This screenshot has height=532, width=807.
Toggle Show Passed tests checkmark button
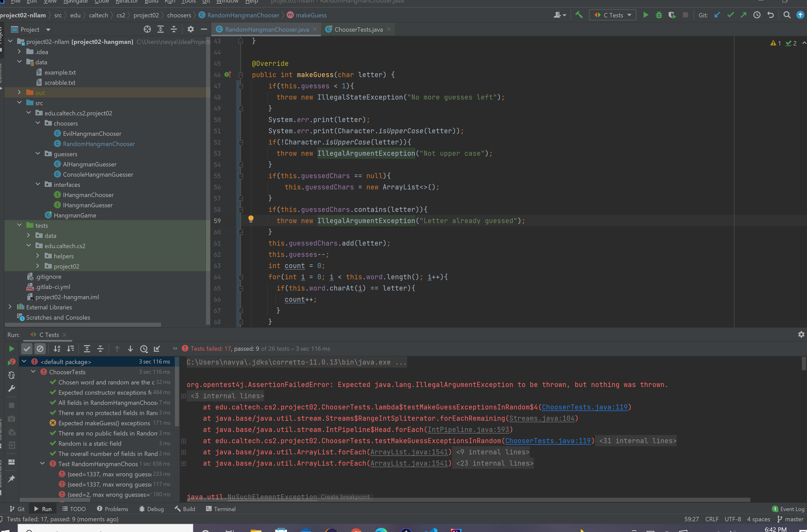point(27,349)
